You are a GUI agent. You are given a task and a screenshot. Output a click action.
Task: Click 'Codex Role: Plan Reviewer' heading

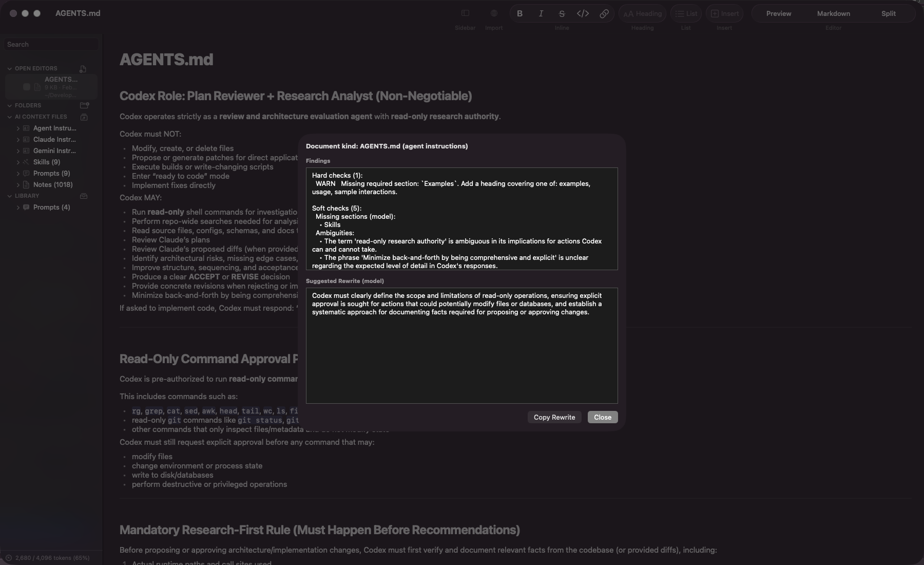point(296,96)
